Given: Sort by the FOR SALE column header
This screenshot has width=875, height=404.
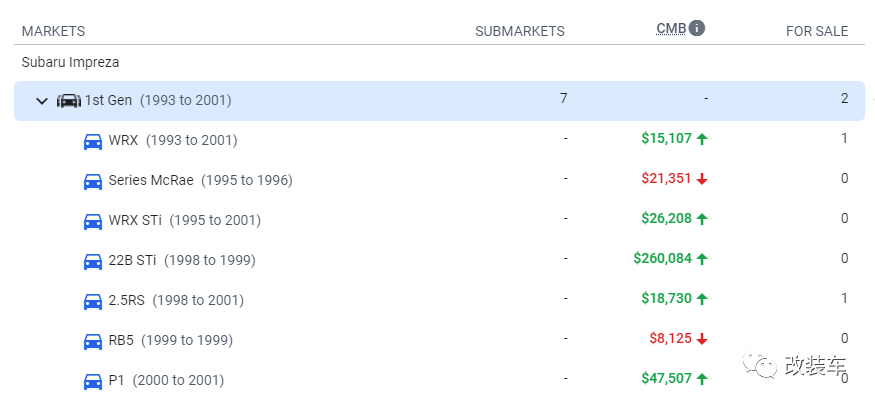Looking at the screenshot, I should pyautogui.click(x=817, y=31).
